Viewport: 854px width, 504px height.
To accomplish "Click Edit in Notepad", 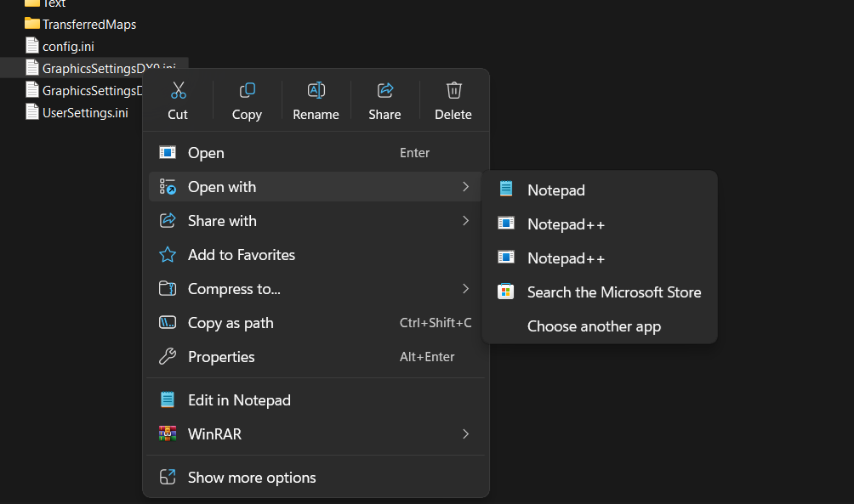I will (239, 400).
